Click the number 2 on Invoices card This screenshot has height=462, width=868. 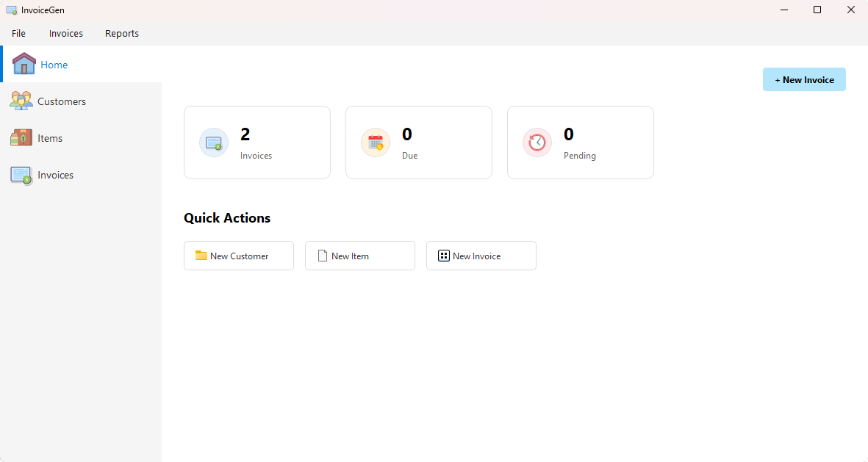(245, 134)
